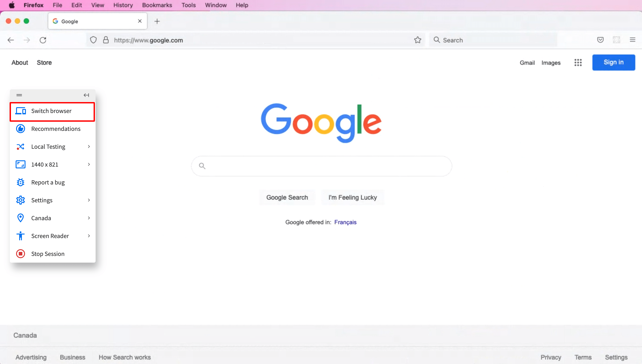Image resolution: width=642 pixels, height=364 pixels.
Task: Open the tracking protection shield
Action: click(x=93, y=40)
